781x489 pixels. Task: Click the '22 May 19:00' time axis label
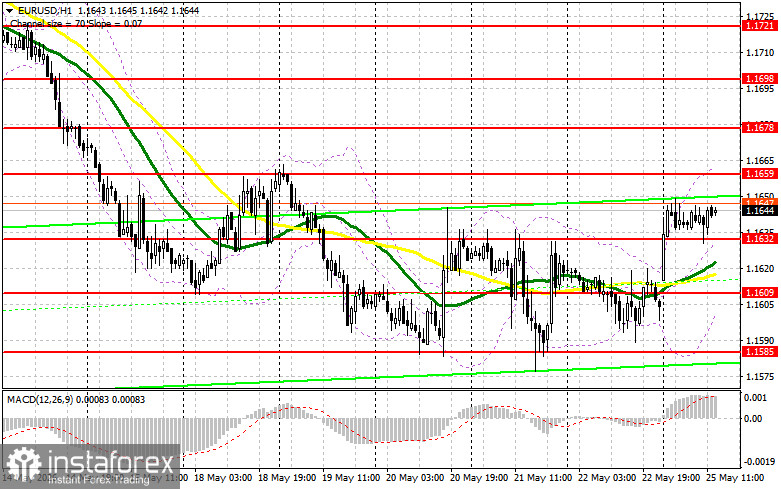(671, 478)
